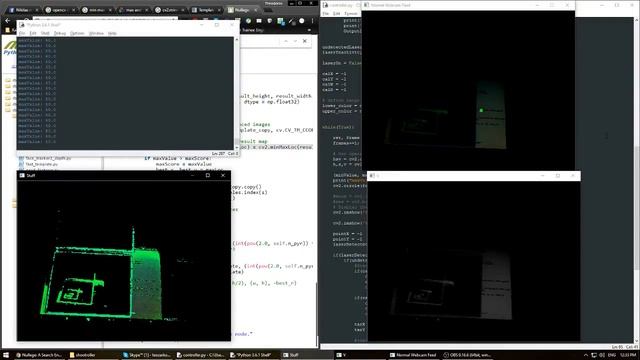This screenshot has width=640, height=360.
Task: Open OBS taskbar button
Action: click(x=467, y=355)
